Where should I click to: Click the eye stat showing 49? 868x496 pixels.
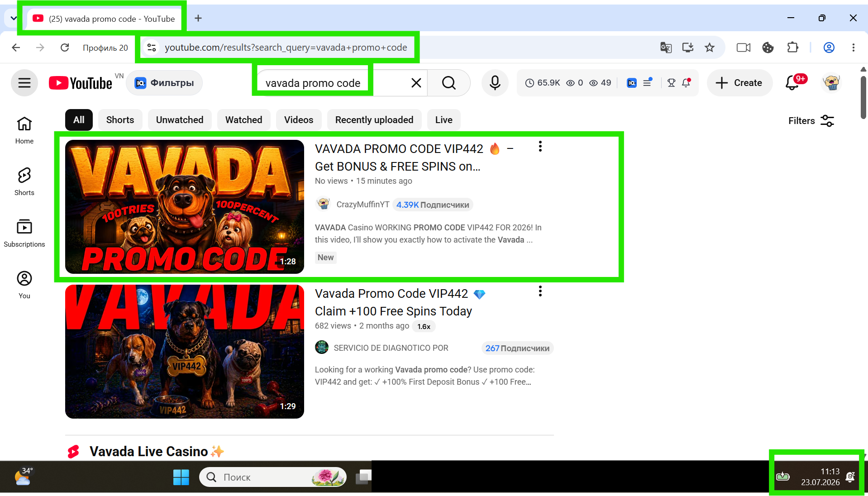pyautogui.click(x=600, y=83)
